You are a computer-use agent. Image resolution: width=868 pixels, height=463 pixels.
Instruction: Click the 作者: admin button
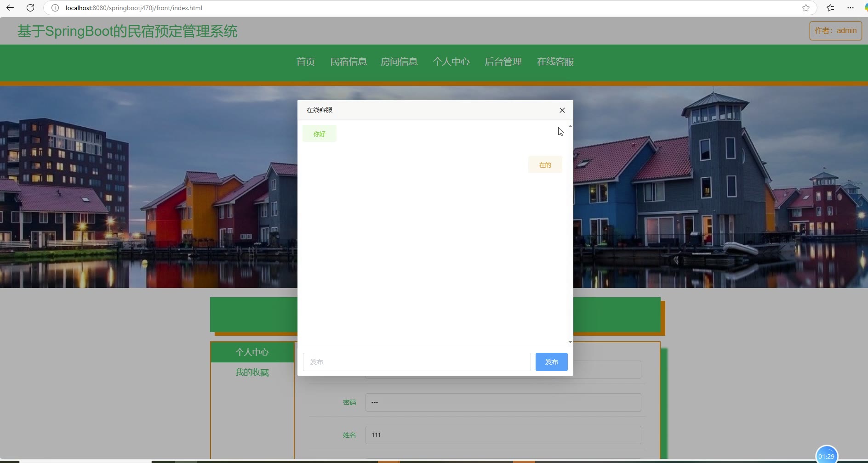pos(835,31)
